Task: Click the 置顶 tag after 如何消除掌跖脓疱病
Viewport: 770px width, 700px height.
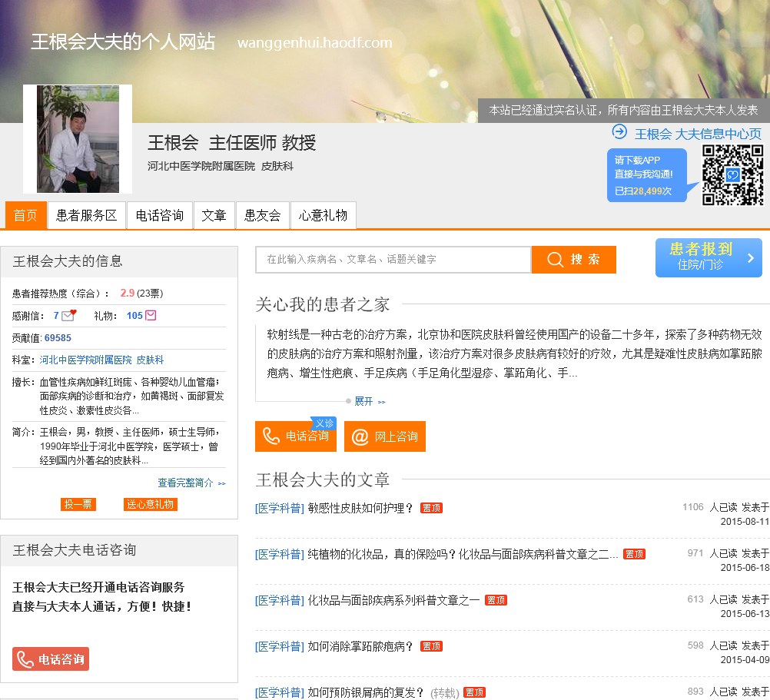Action: [431, 646]
